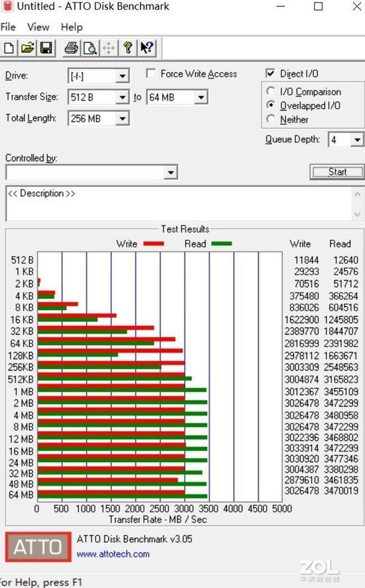Open the File menu
The width and height of the screenshot is (365, 588).
[x=8, y=27]
